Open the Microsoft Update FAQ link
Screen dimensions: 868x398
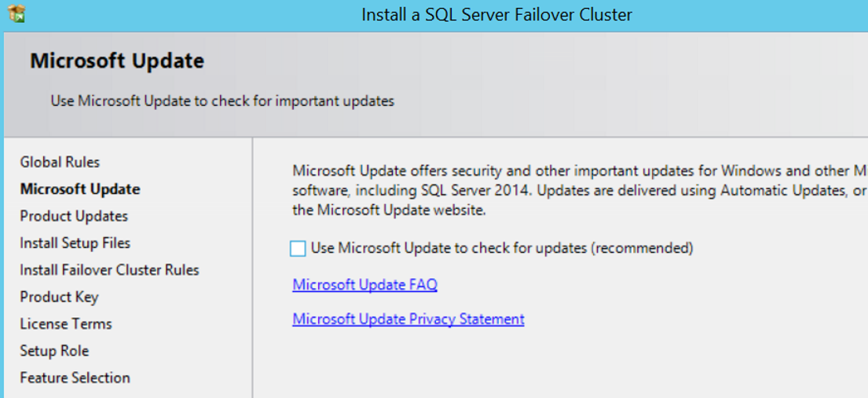click(x=364, y=284)
